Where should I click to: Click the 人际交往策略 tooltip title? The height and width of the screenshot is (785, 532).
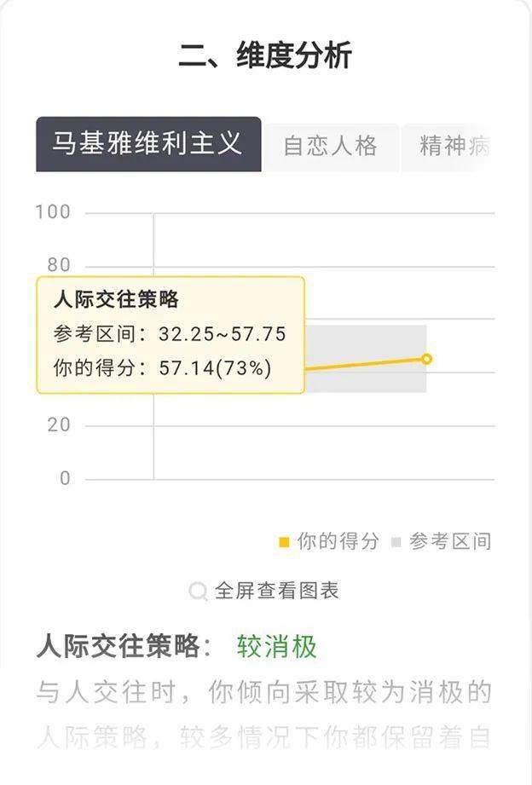[x=116, y=300]
